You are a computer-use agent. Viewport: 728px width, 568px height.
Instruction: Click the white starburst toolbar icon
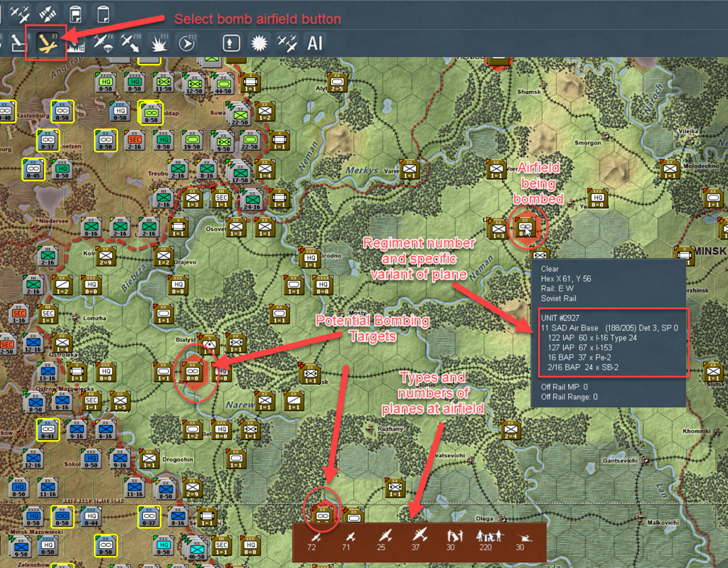click(259, 43)
